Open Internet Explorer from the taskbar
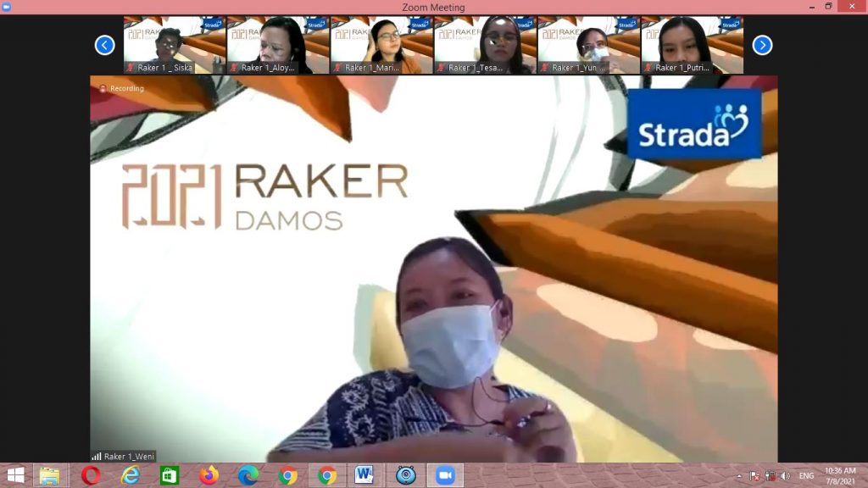868x488 pixels. click(131, 475)
